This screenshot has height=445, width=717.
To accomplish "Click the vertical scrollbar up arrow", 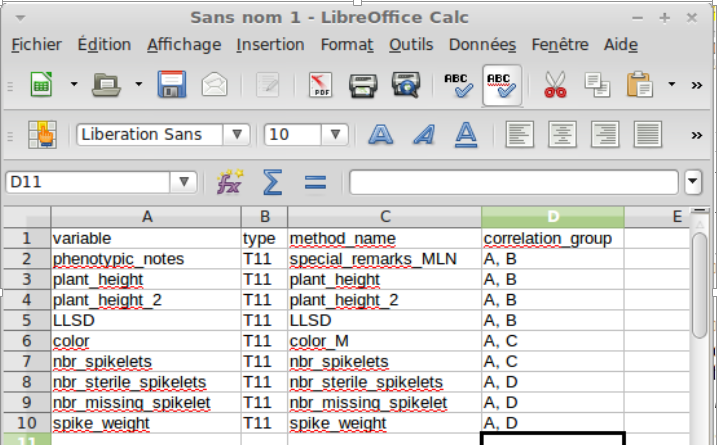I will coord(700,224).
